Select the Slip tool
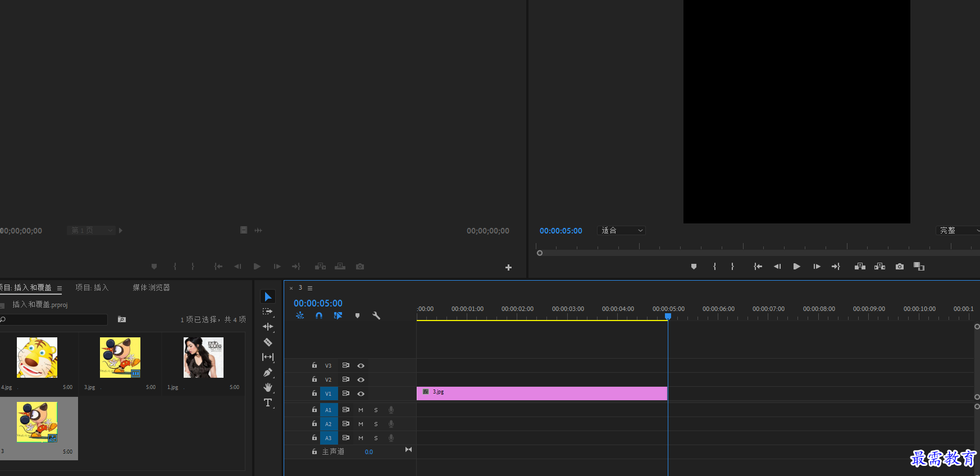 [268, 357]
